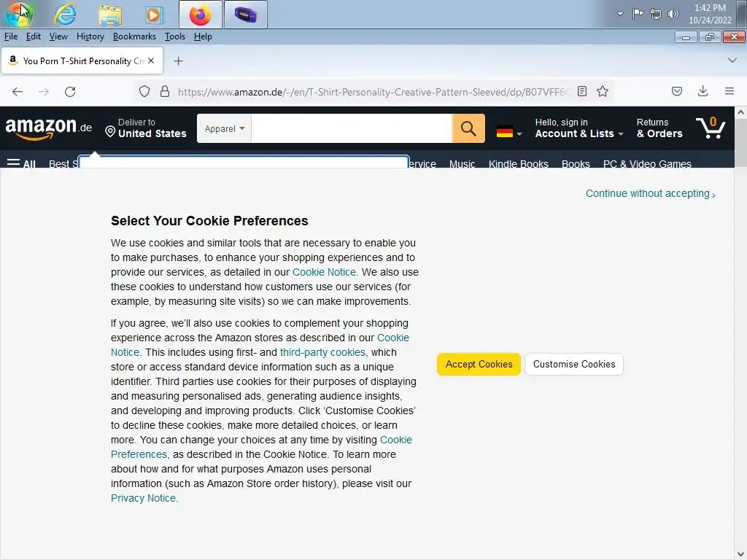Open the Windows Start orb
The width and height of the screenshot is (747, 560).
(18, 14)
